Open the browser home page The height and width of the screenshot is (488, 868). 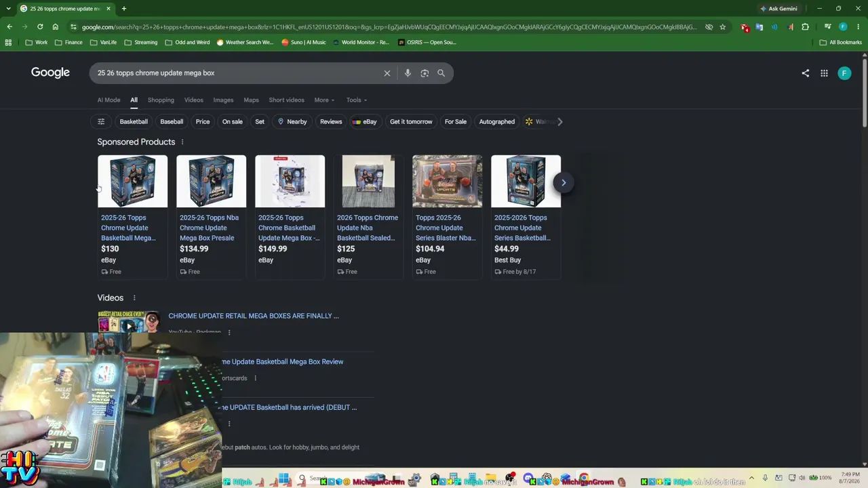(55, 27)
